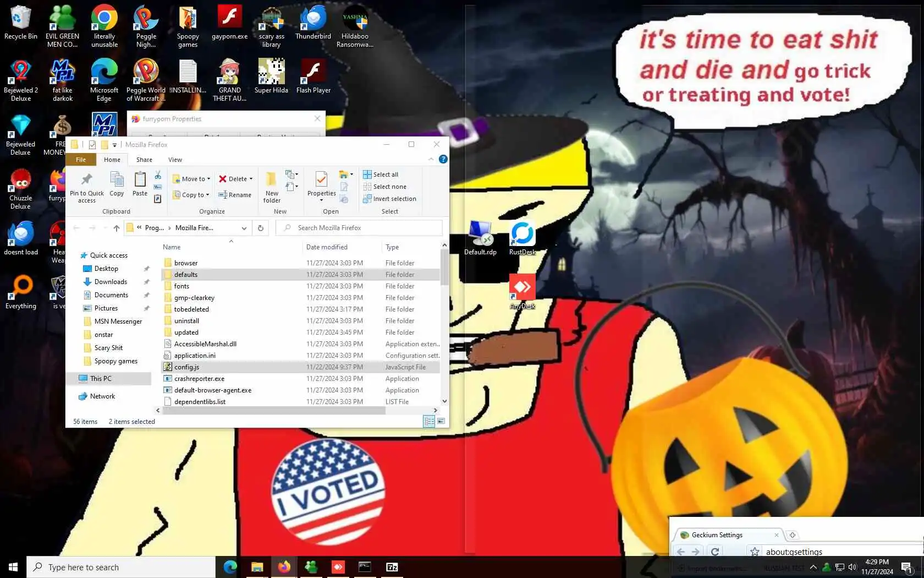Open Thunderbird desktop shortcut

pyautogui.click(x=313, y=23)
